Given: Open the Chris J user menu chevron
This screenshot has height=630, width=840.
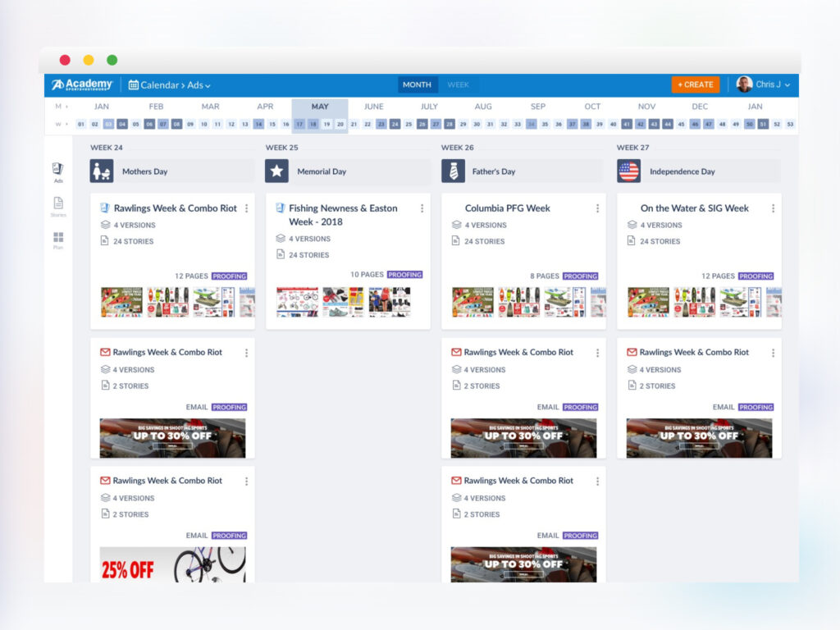Looking at the screenshot, I should click(x=787, y=85).
